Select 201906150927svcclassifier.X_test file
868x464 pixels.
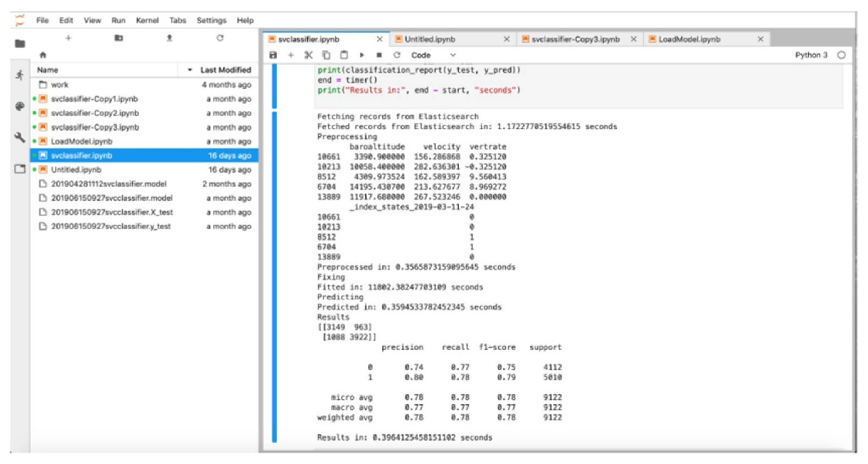[x=112, y=212]
